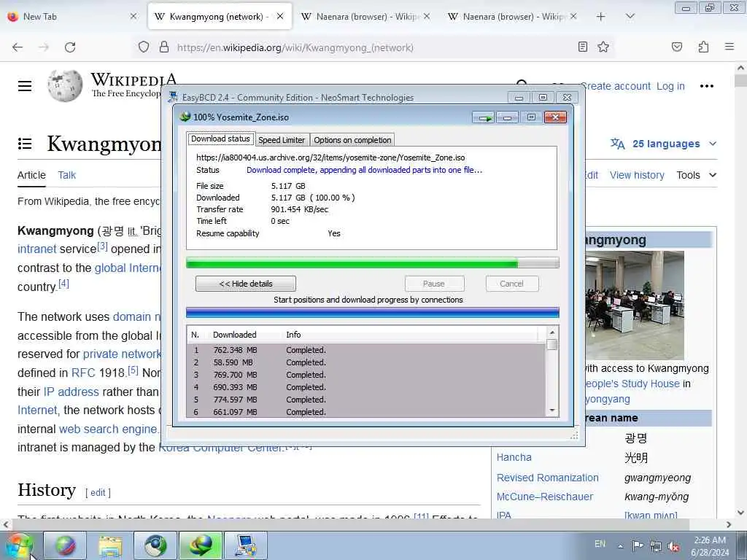Screen dimensions: 747x560
Task: Open the Wikipedia main sidebar menu icon
Action: tap(25, 86)
